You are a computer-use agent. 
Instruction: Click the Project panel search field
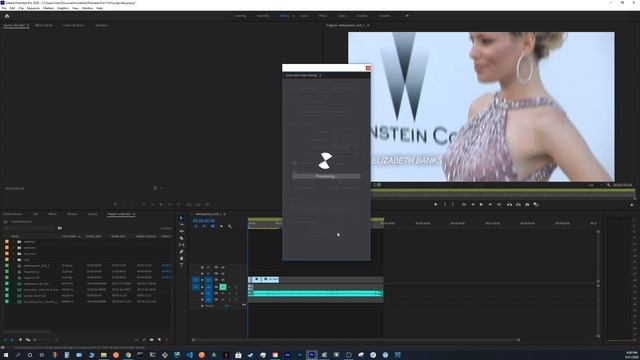pos(29,228)
